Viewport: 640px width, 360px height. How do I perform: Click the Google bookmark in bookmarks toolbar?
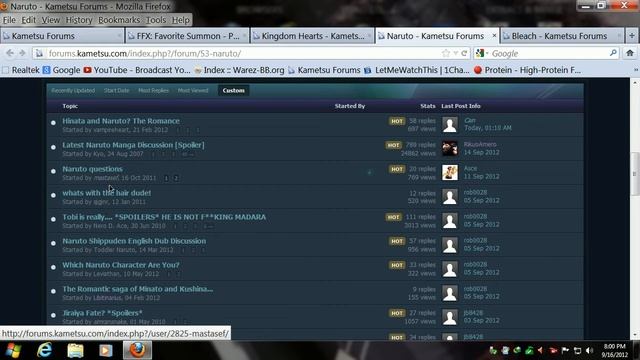[61, 70]
